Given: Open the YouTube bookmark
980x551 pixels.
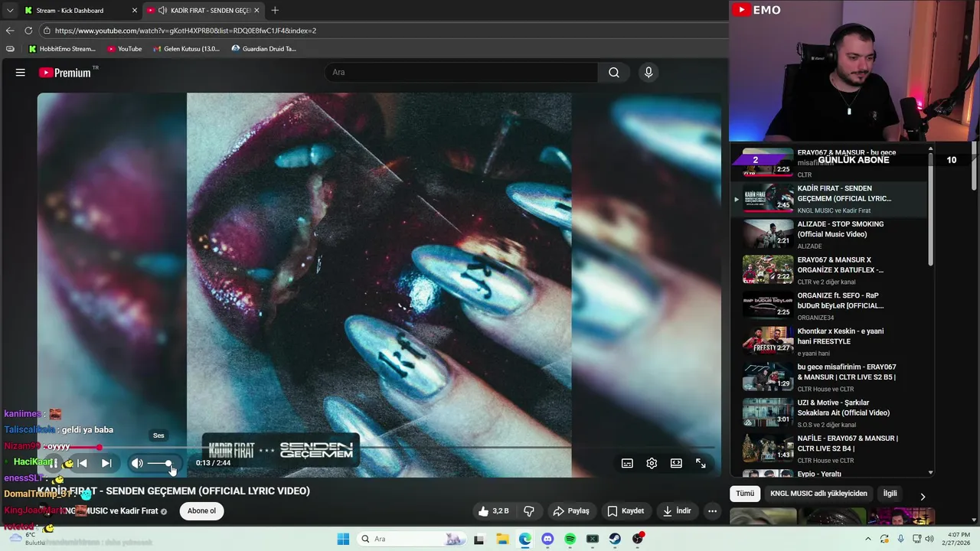Looking at the screenshot, I should point(124,49).
